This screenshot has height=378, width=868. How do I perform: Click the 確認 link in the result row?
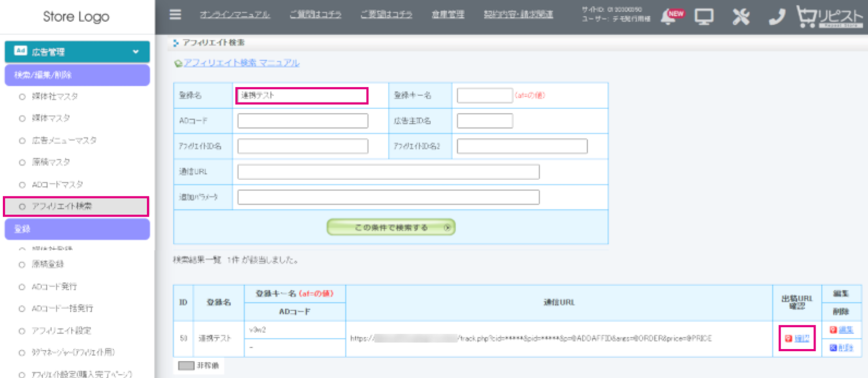tap(802, 339)
